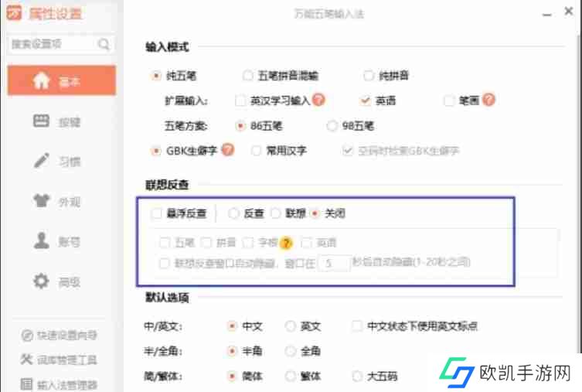Click the magnifier icon in the search box

[104, 44]
